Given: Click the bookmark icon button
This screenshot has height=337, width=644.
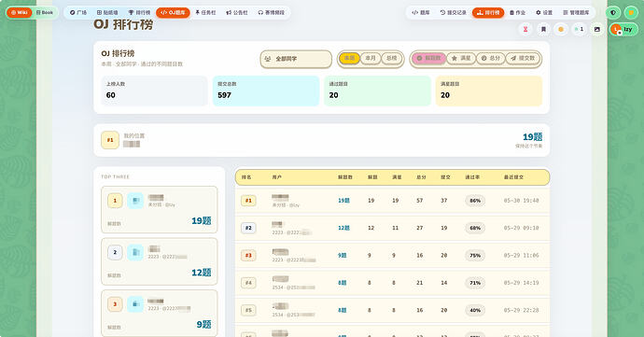Looking at the screenshot, I should point(543,29).
